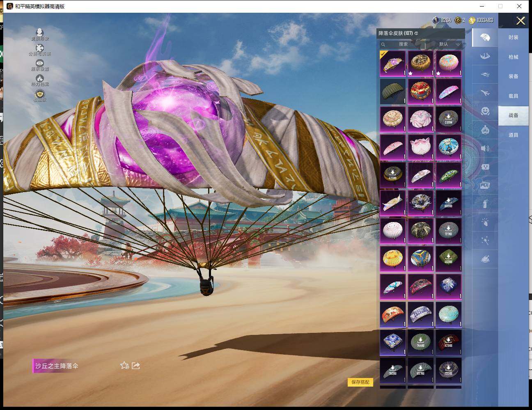Download the 800KB parachute skin
Screen dimensions: 532x410
[x=449, y=203]
